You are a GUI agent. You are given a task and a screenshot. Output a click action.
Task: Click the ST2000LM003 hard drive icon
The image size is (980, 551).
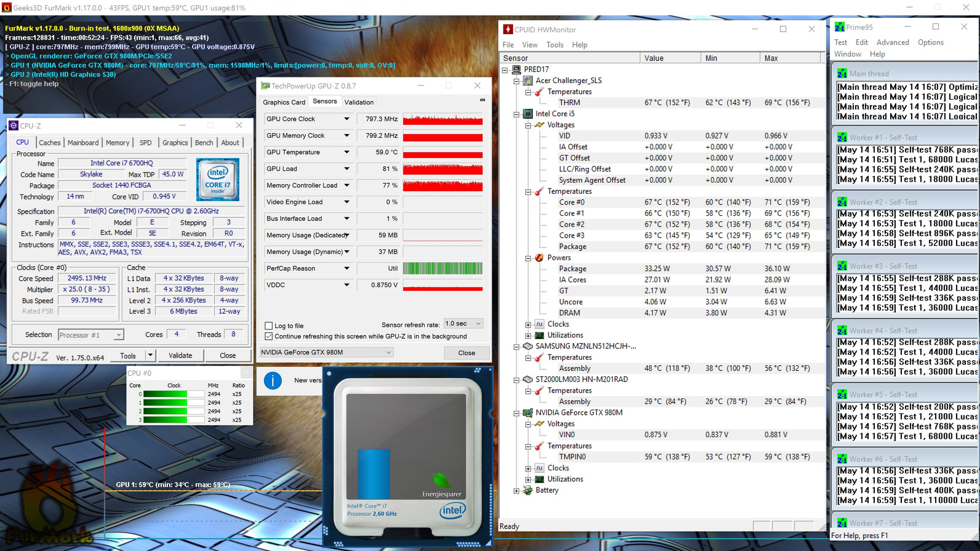click(x=528, y=380)
